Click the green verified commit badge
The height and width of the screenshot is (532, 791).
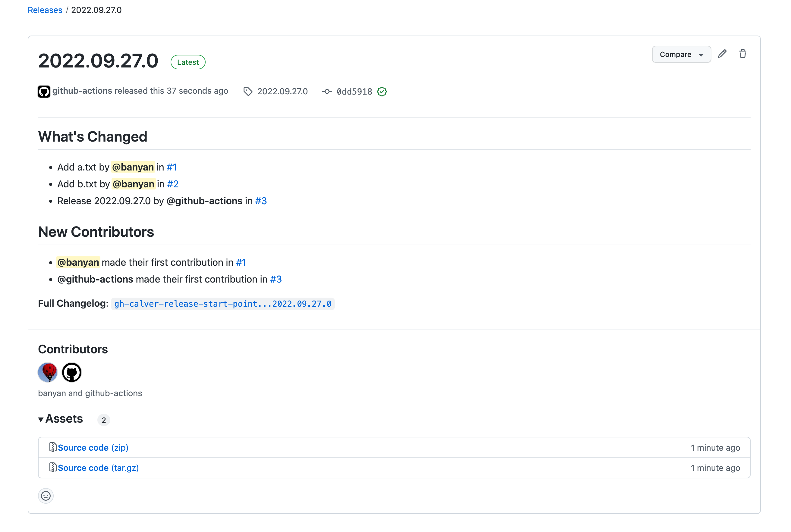(x=382, y=92)
